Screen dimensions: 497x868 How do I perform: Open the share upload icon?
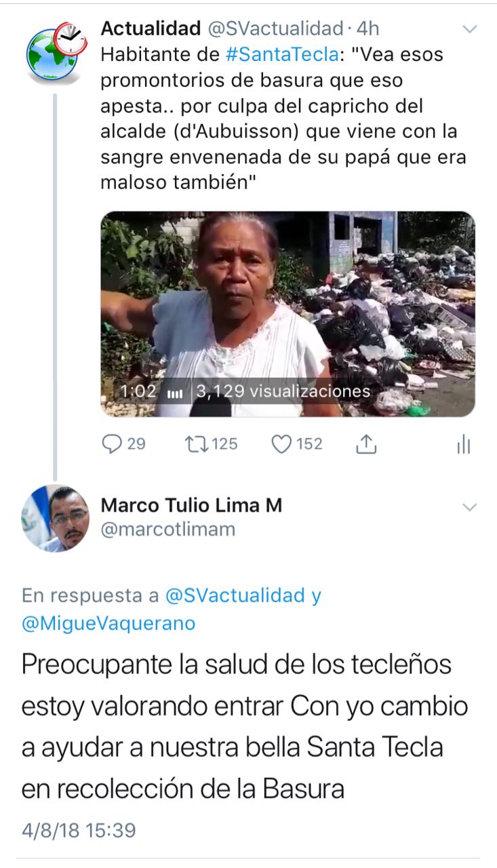366,444
